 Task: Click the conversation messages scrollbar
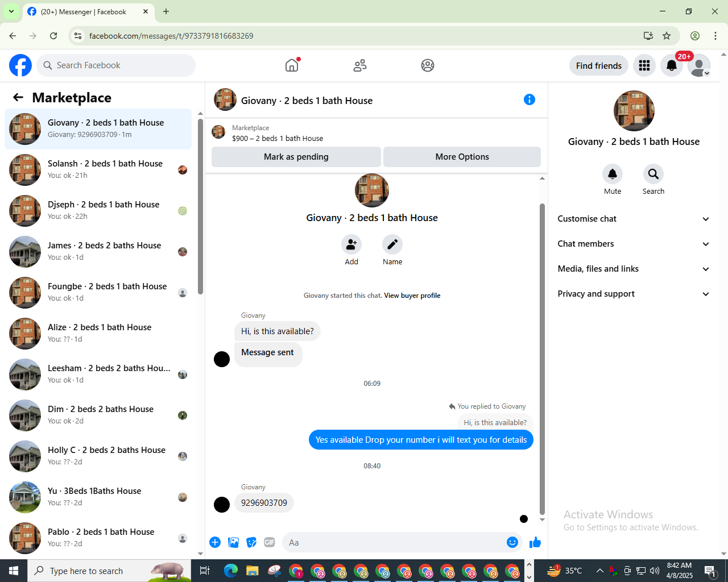click(x=542, y=358)
